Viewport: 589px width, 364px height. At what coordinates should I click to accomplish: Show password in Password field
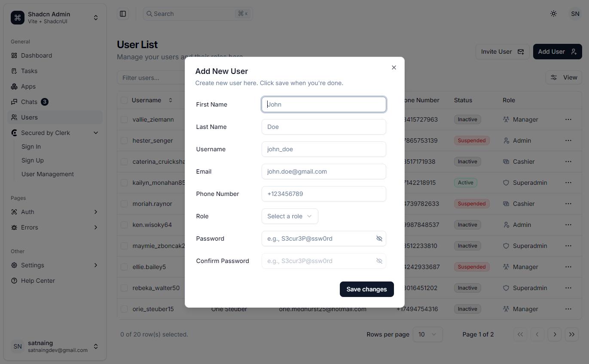click(379, 239)
